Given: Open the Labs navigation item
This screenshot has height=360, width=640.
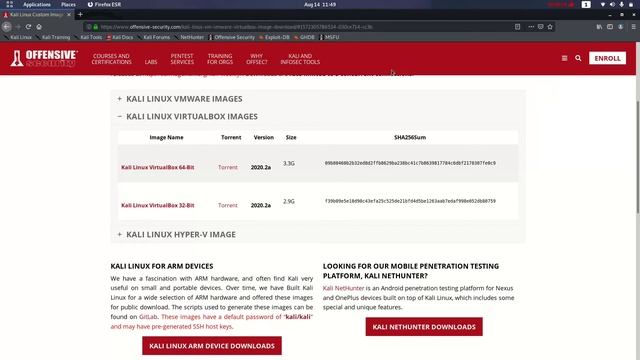Looking at the screenshot, I should click(x=151, y=62).
